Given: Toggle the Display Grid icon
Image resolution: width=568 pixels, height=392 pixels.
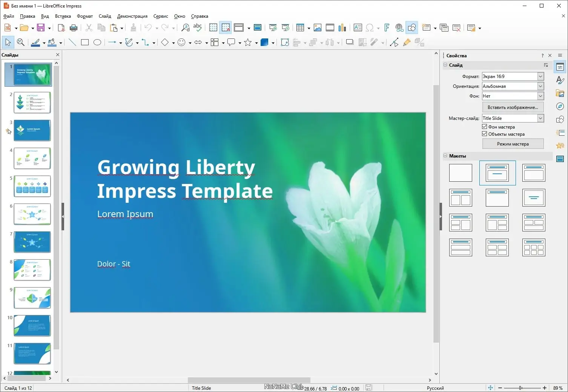Looking at the screenshot, I should point(213,28).
